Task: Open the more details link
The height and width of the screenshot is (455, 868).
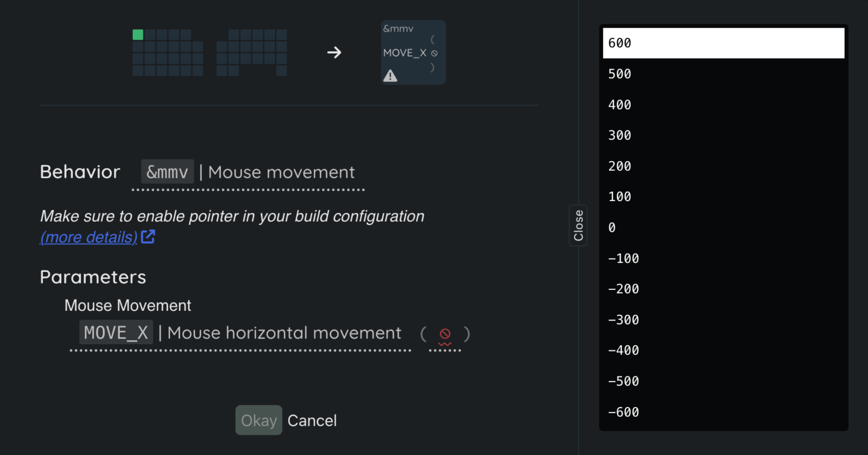Action: click(89, 237)
